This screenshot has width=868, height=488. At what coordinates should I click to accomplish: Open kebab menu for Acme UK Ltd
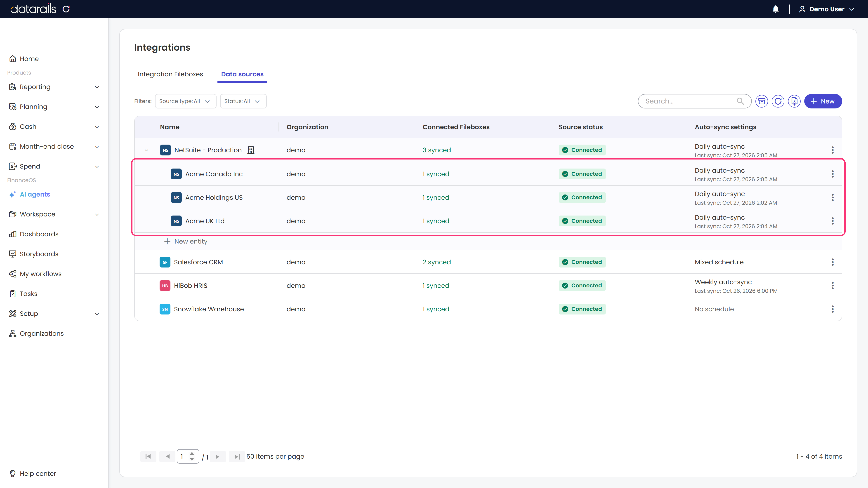pyautogui.click(x=832, y=221)
